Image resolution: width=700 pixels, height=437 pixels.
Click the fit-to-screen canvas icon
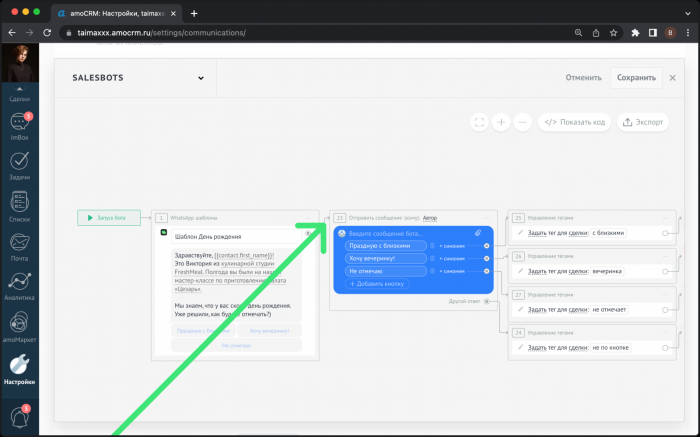[x=479, y=122]
